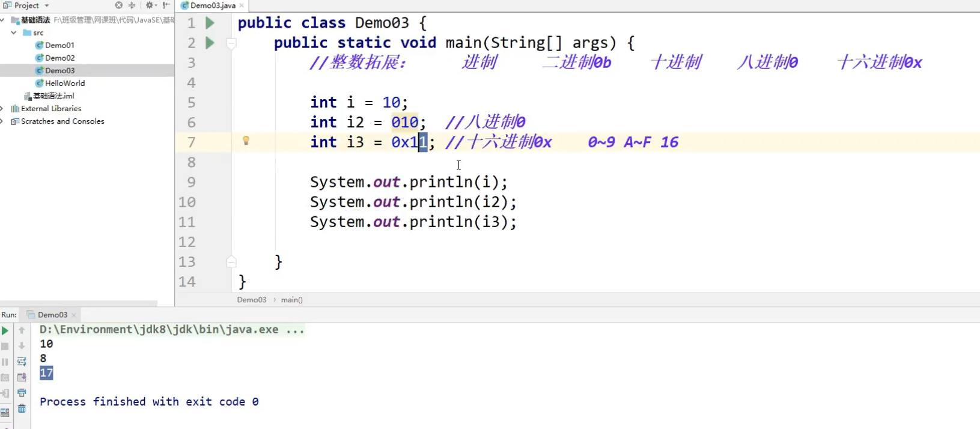The height and width of the screenshot is (429, 980).
Task: Select HelloWorld in the project tree
Action: pyautogui.click(x=65, y=83)
